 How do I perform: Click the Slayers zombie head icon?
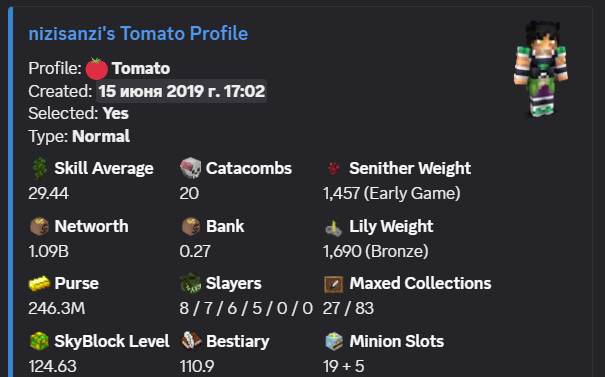pyautogui.click(x=191, y=284)
